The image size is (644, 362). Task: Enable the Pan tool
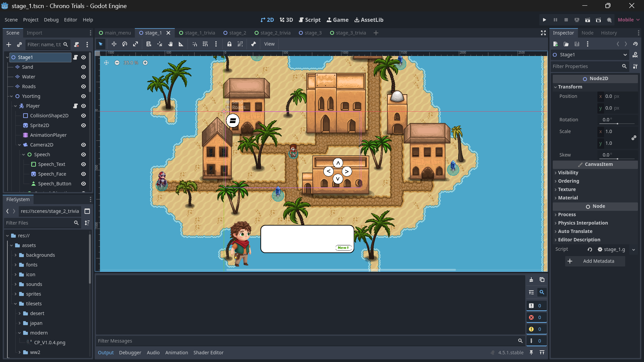pyautogui.click(x=170, y=44)
